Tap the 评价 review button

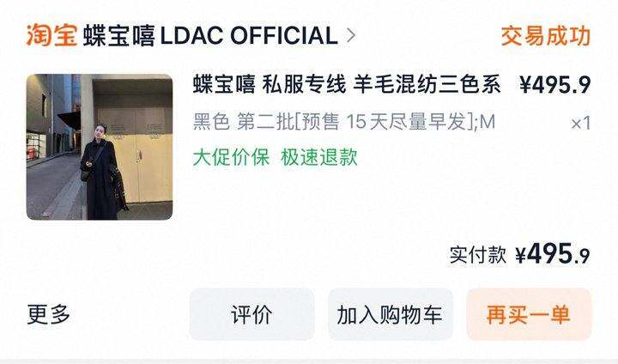click(x=251, y=314)
